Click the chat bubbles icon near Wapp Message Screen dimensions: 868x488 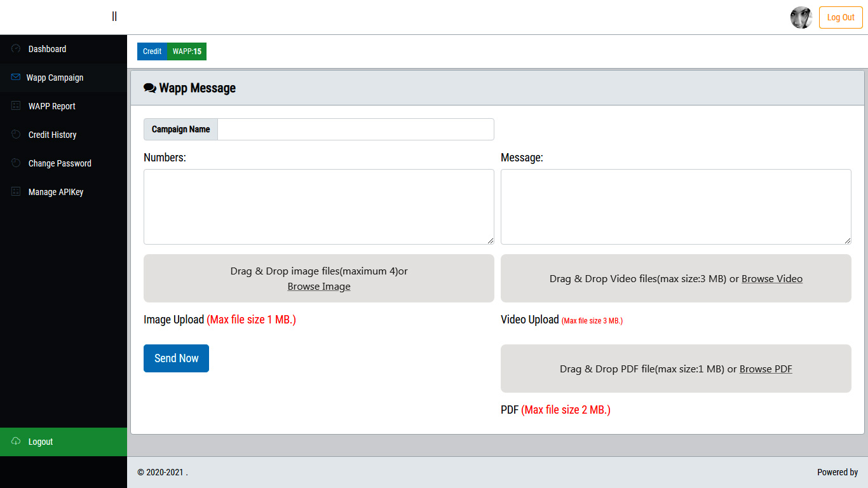click(x=150, y=88)
